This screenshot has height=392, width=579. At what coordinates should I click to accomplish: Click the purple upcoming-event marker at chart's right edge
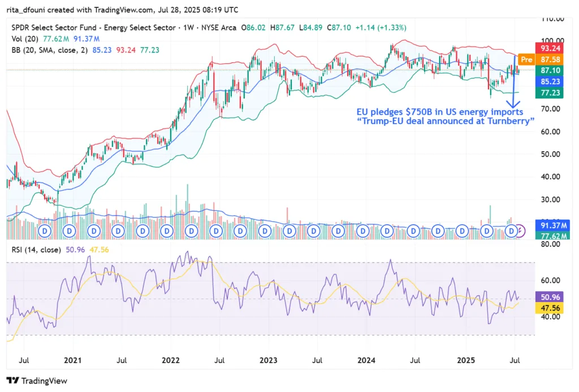[x=521, y=231]
